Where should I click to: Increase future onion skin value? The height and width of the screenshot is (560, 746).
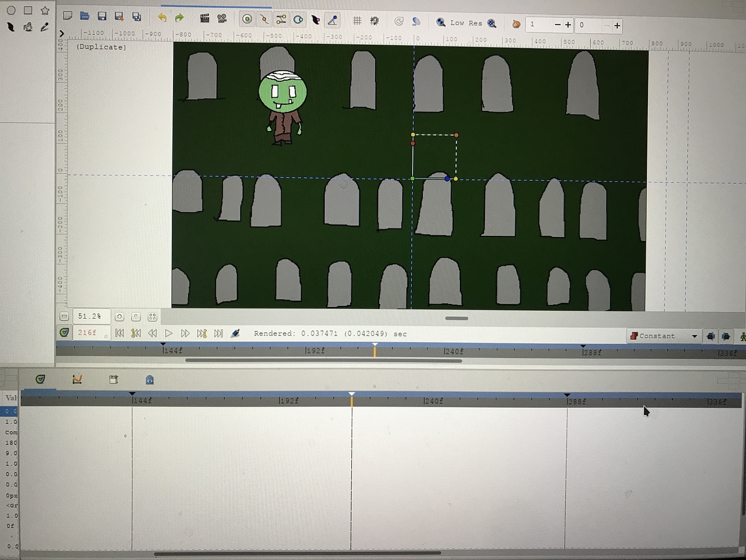tap(617, 25)
